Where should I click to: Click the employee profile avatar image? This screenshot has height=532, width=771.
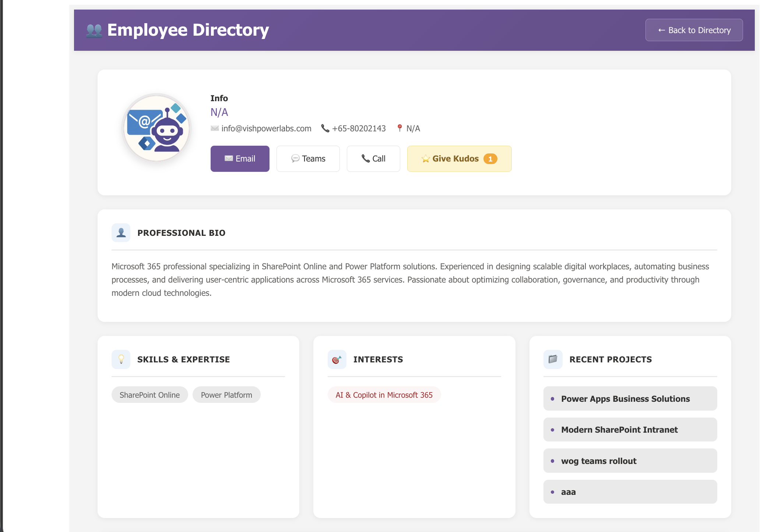[156, 128]
